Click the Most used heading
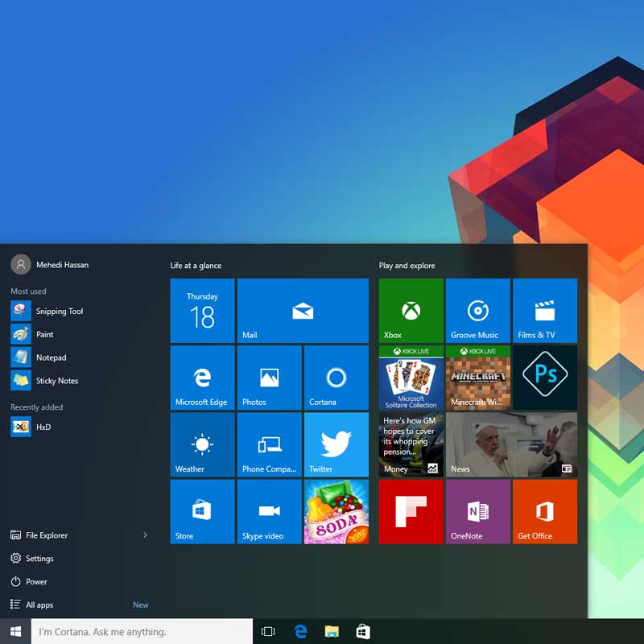 point(28,291)
